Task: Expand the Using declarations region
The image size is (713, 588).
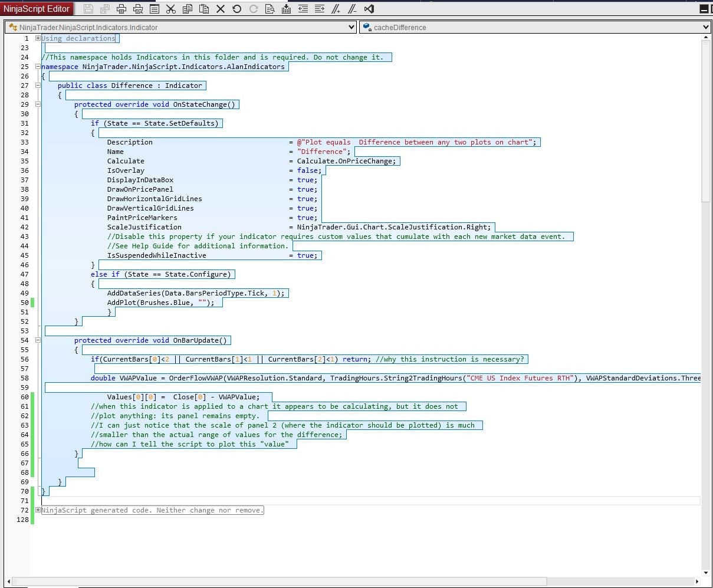Action: 38,38
